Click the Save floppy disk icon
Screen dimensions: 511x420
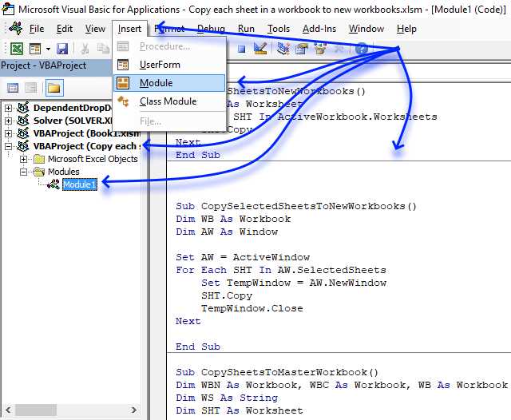coord(62,49)
